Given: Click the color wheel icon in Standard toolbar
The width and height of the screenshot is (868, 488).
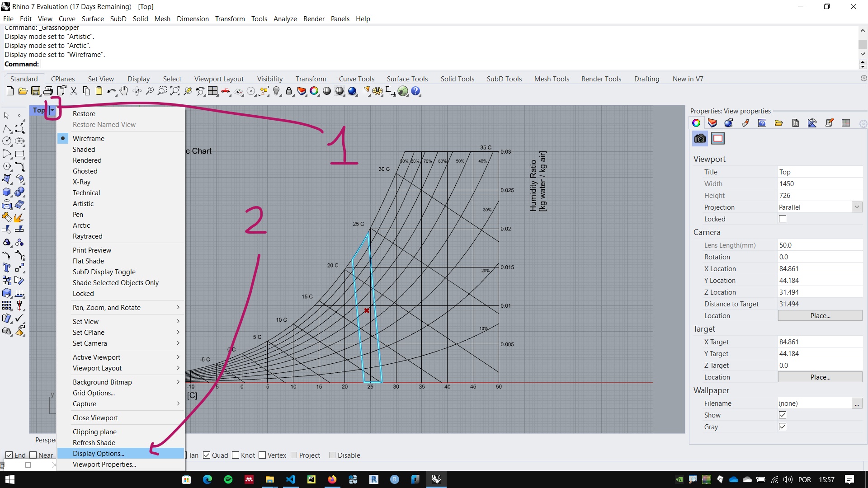Looking at the screenshot, I should (x=314, y=91).
